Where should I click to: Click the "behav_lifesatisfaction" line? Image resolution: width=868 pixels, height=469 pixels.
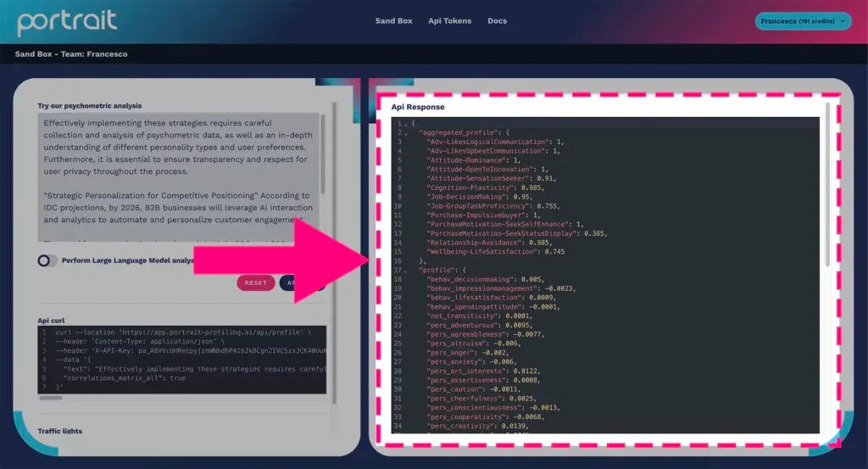point(491,298)
